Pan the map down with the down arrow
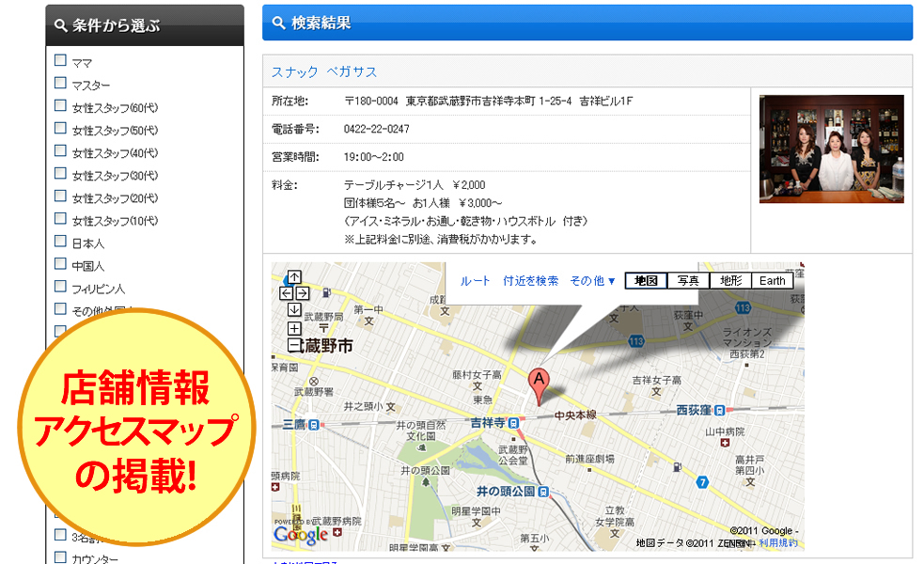Viewport: 924px width, 564px height. point(294,309)
